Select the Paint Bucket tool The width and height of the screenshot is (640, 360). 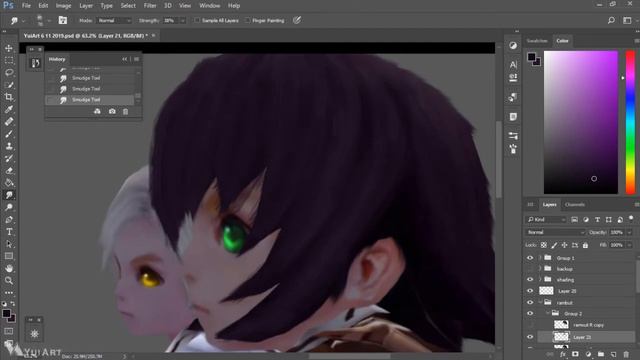9,183
